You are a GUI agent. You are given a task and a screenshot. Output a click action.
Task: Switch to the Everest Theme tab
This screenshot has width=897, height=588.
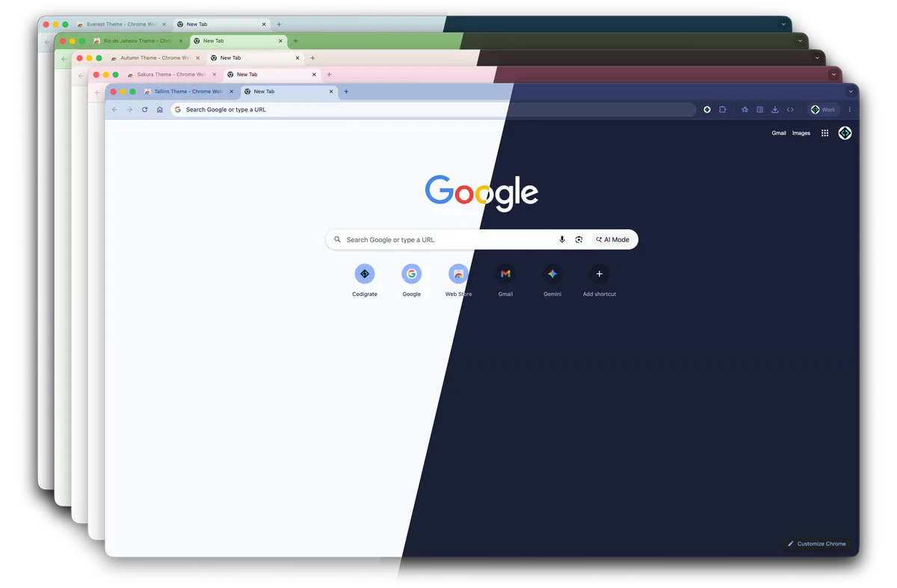point(122,25)
